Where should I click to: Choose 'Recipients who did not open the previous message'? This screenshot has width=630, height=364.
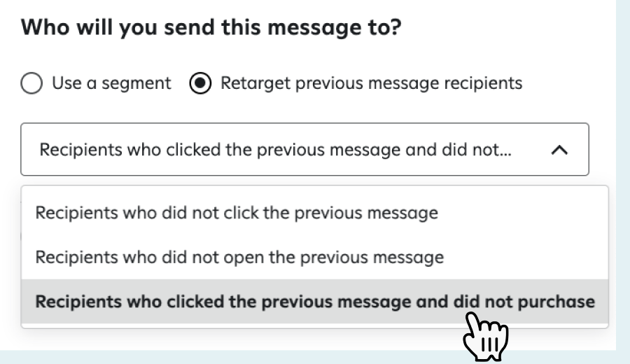coord(239,257)
